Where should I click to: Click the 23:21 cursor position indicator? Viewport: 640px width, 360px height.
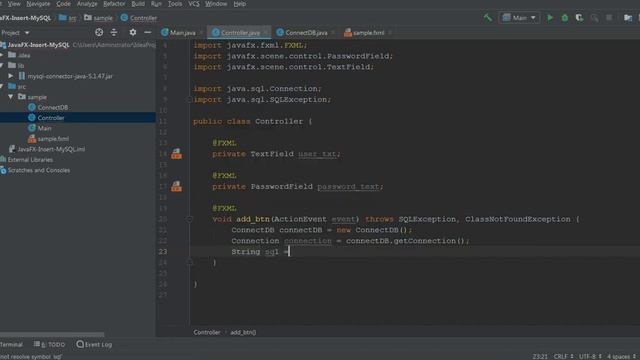[x=540, y=356]
